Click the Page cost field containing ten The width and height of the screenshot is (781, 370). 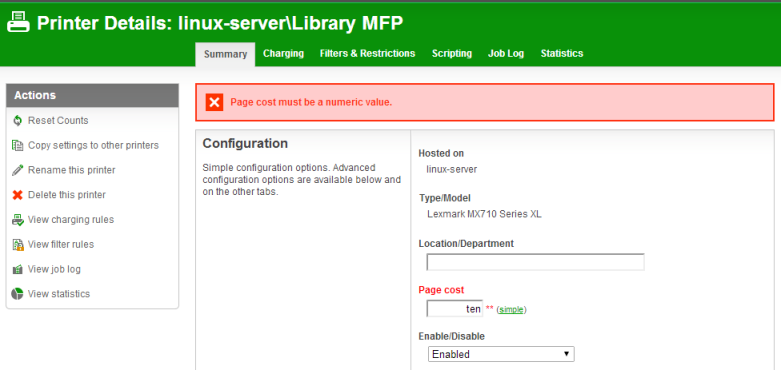click(x=454, y=308)
